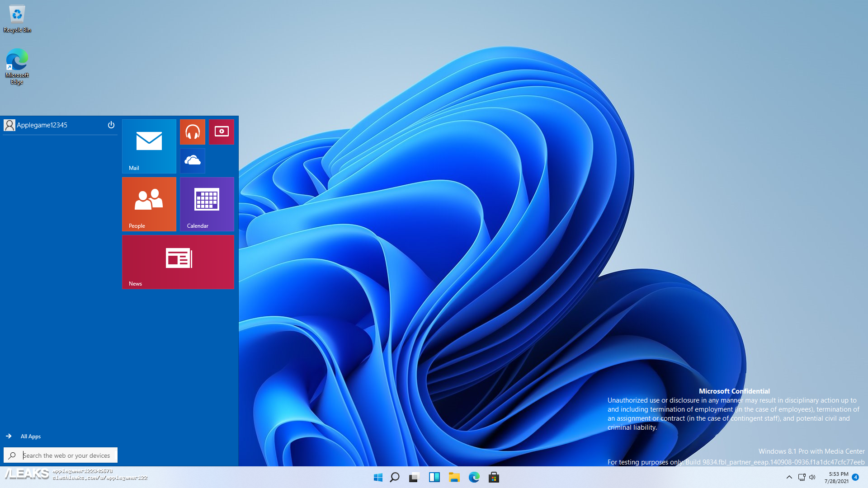Open Widgets panel from taskbar
868x488 pixels.
coord(434,477)
